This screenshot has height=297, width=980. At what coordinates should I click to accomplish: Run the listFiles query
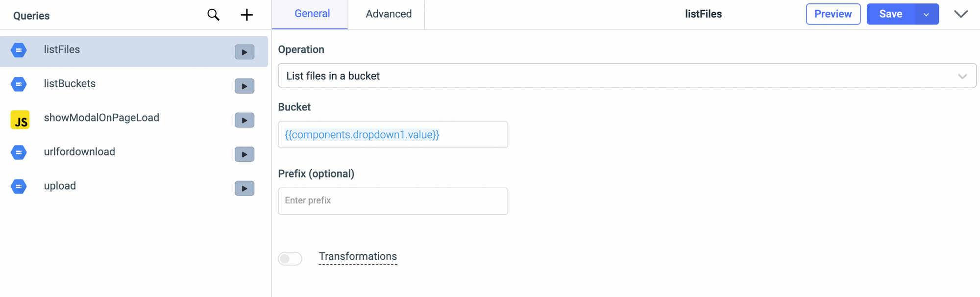244,51
